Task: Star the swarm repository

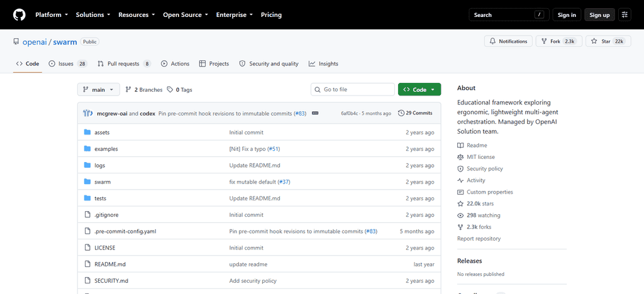Action: click(x=608, y=41)
